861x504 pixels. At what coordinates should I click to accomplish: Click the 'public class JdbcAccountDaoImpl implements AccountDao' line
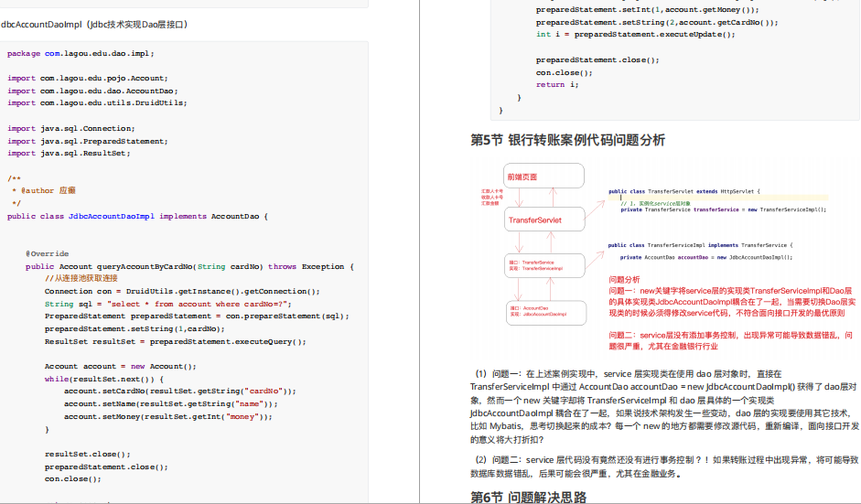[138, 216]
